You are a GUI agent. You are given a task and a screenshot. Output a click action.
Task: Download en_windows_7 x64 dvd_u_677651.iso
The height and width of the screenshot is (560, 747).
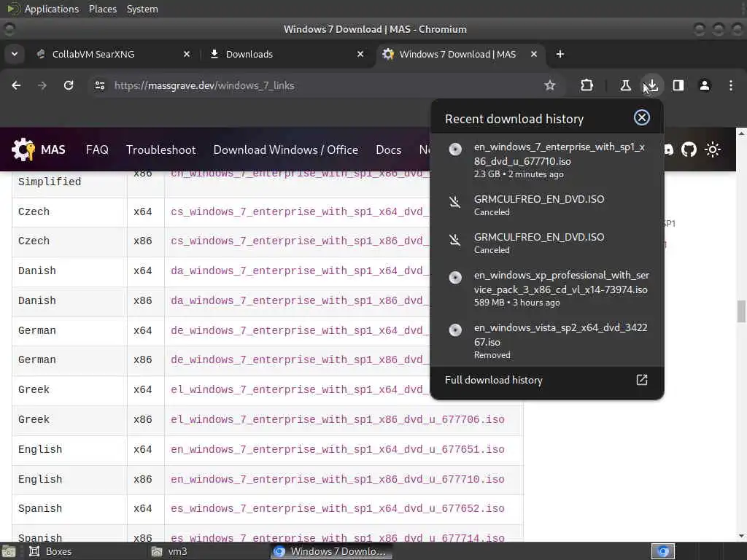click(x=338, y=449)
